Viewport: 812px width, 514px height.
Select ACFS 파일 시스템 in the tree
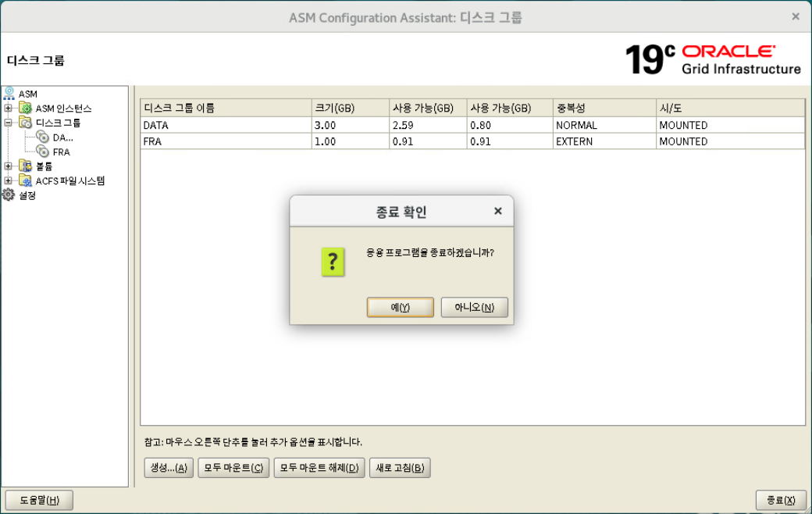pyautogui.click(x=70, y=180)
